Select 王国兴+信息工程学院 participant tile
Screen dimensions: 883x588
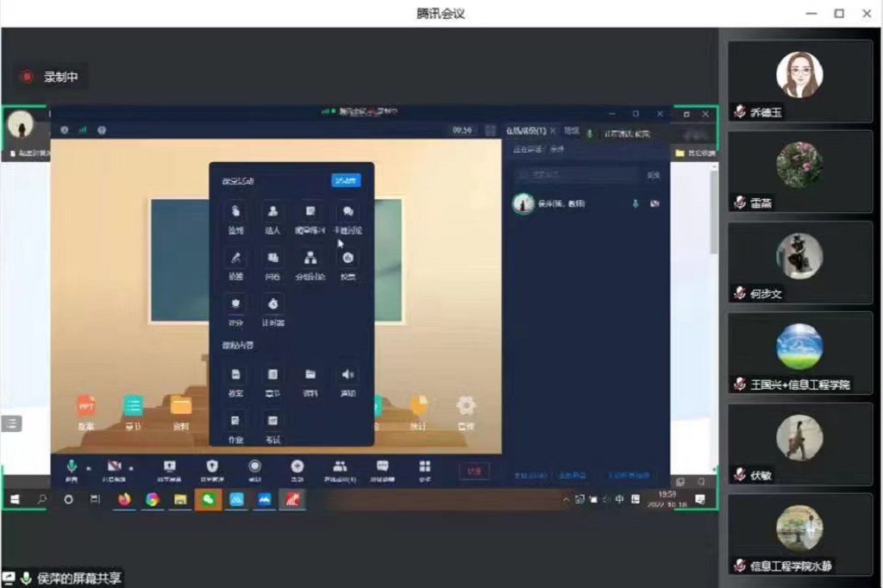799,353
